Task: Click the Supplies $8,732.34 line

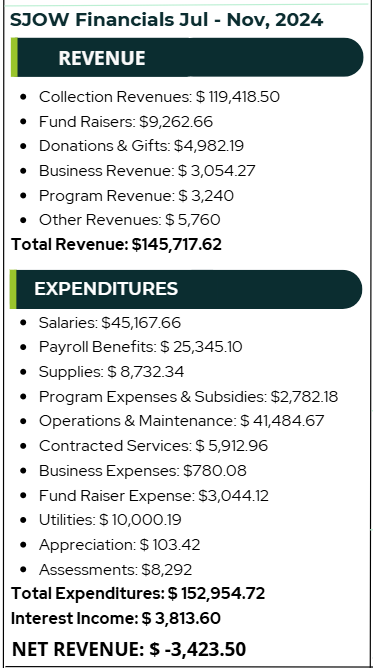Action: [x=112, y=372]
